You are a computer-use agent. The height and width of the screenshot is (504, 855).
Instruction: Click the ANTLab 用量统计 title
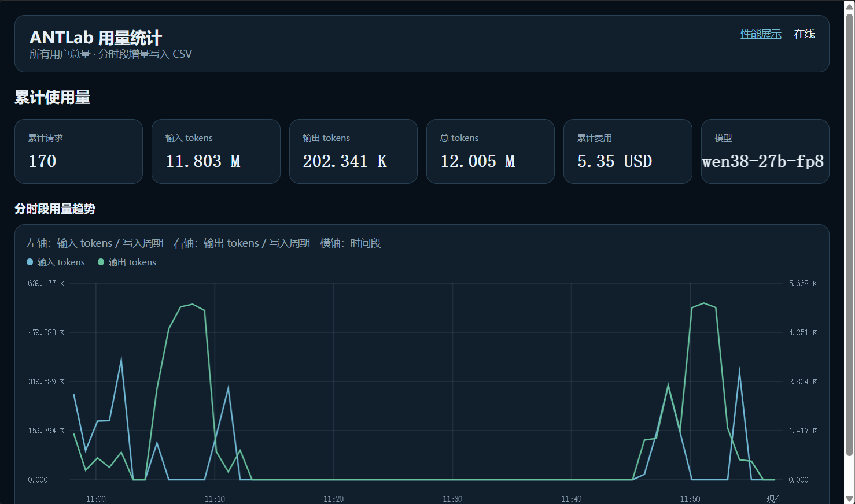coord(95,38)
